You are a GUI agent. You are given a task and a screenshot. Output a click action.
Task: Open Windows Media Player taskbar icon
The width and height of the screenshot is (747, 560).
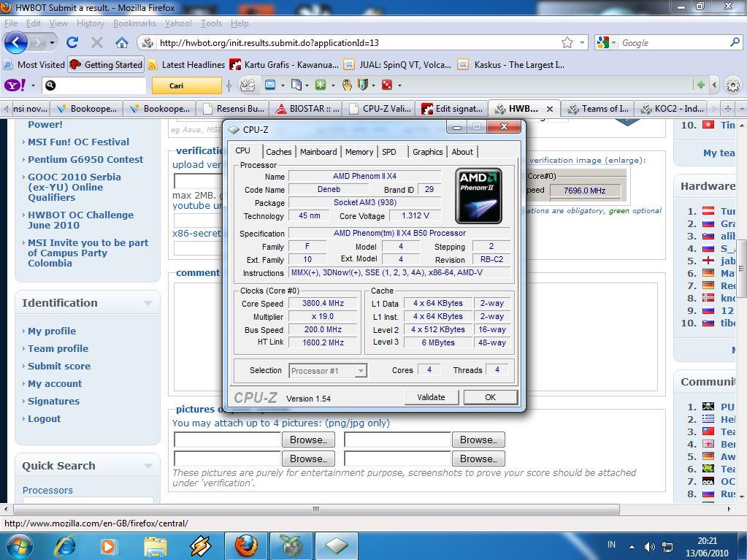click(x=109, y=545)
